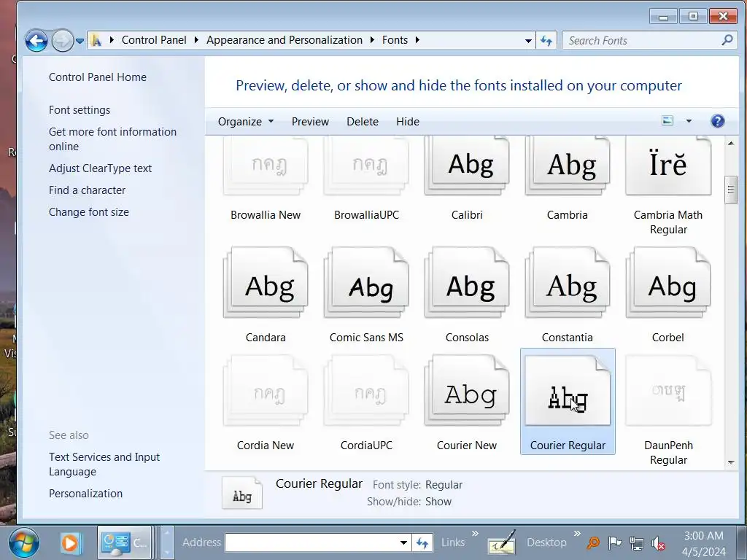Open Text Services and Input Language
This screenshot has height=560, width=747.
click(x=104, y=464)
